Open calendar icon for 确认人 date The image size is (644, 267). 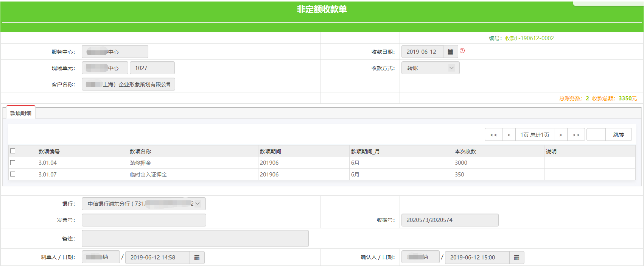tap(516, 258)
